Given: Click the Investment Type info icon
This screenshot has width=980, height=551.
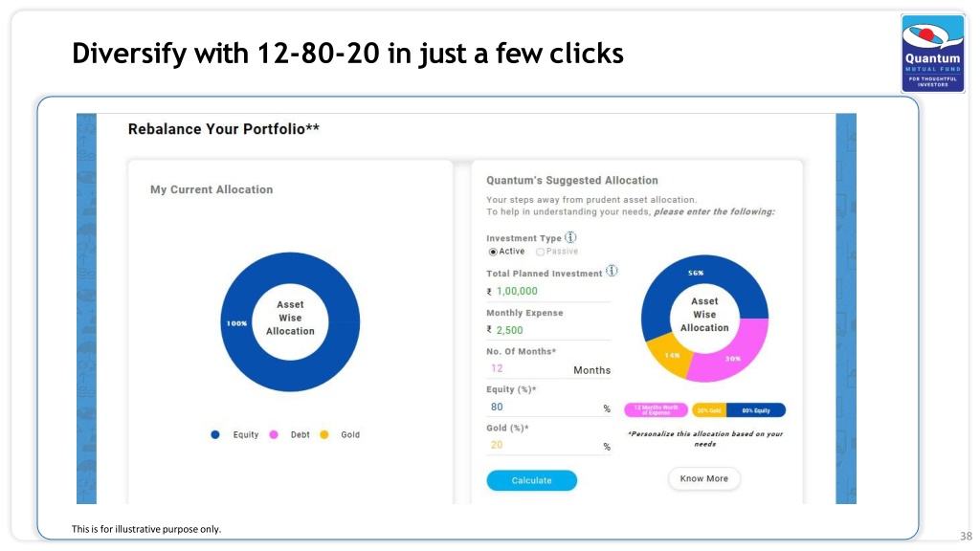Looking at the screenshot, I should click(x=570, y=237).
